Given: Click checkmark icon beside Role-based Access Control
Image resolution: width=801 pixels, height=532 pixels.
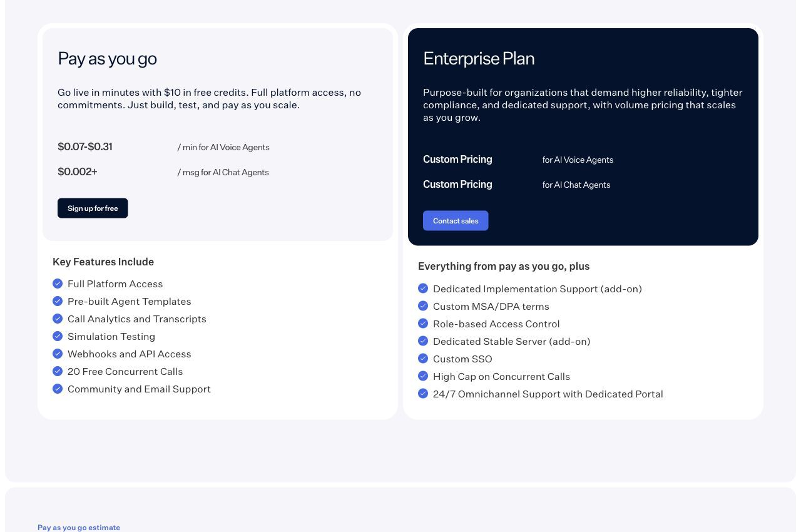Looking at the screenshot, I should pyautogui.click(x=423, y=324).
